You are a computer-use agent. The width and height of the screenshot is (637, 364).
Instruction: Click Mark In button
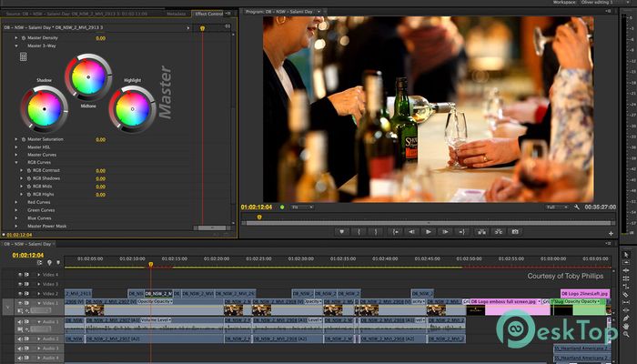coord(359,231)
